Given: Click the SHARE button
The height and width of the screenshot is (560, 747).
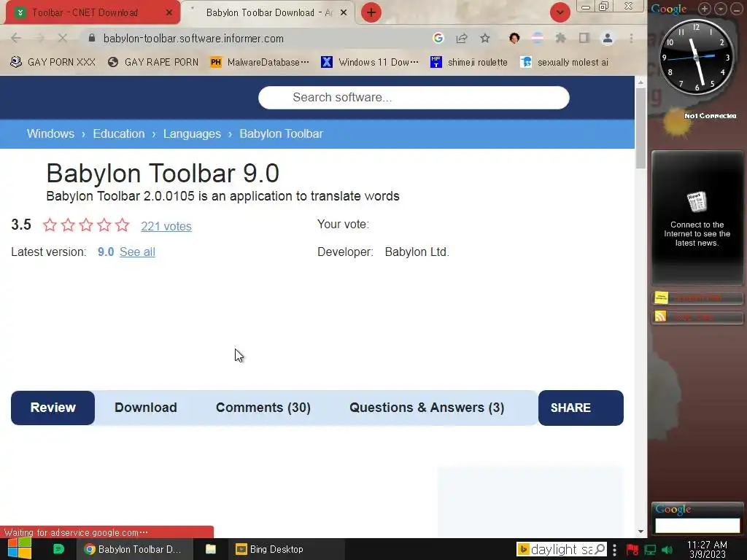Looking at the screenshot, I should click(x=581, y=408).
